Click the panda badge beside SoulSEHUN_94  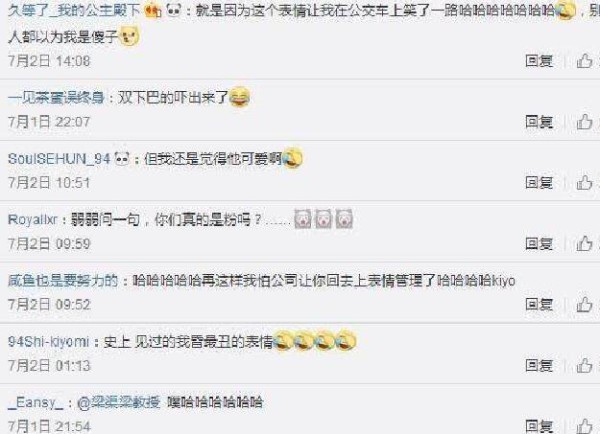[122, 158]
